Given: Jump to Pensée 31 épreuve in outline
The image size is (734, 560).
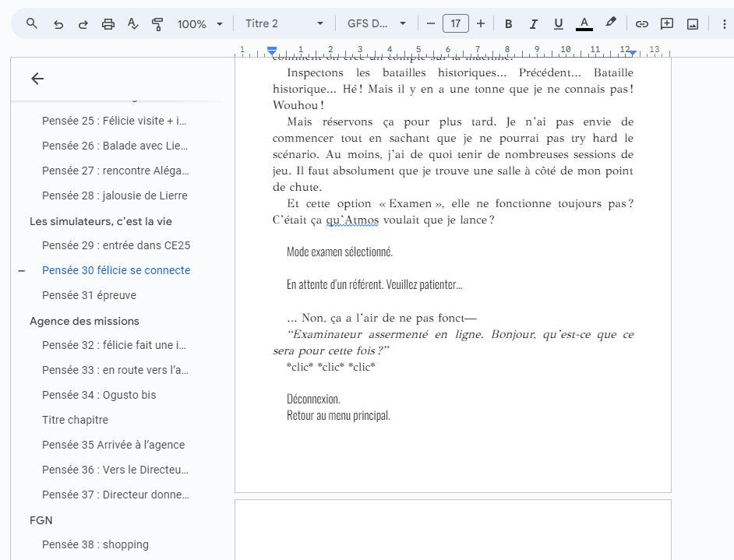Looking at the screenshot, I should pos(89,295).
